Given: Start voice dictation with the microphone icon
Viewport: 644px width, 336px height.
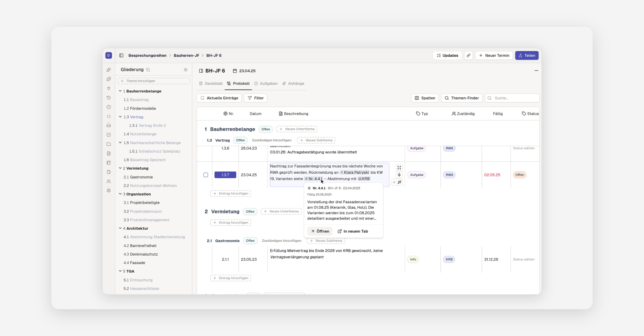Looking at the screenshot, I should pyautogui.click(x=399, y=175).
